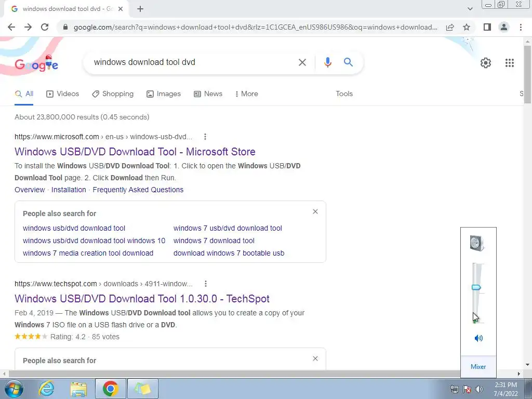The image size is (532, 399).
Task: Adjust the volume slider handle
Action: click(x=476, y=288)
